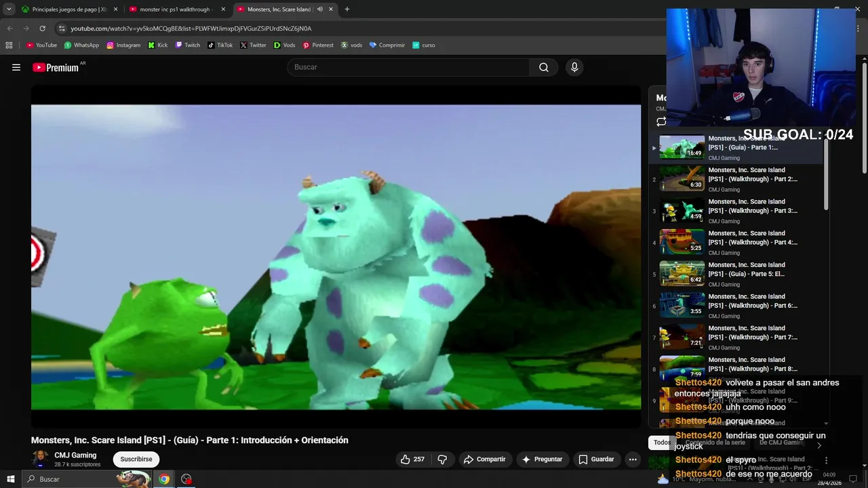
Task: Play playlist video Part 8 thumbnail 7:59
Action: tap(682, 367)
